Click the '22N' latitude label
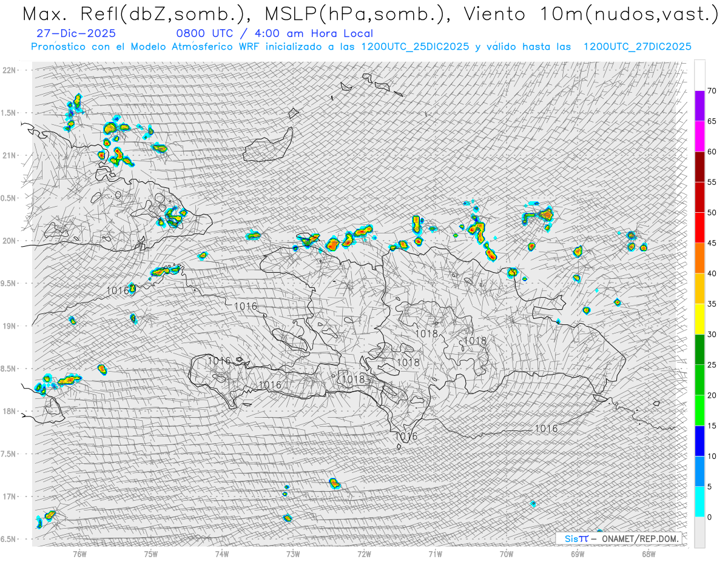This screenshot has width=728, height=562. pyautogui.click(x=10, y=70)
